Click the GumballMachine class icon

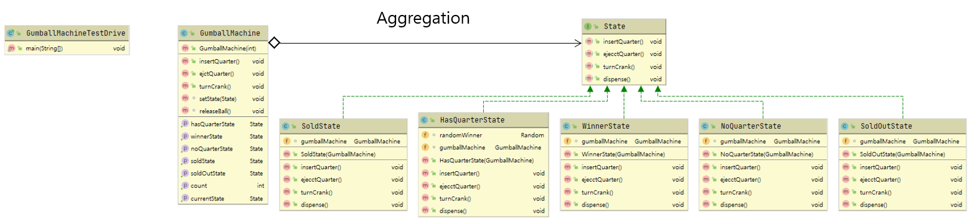184,33
